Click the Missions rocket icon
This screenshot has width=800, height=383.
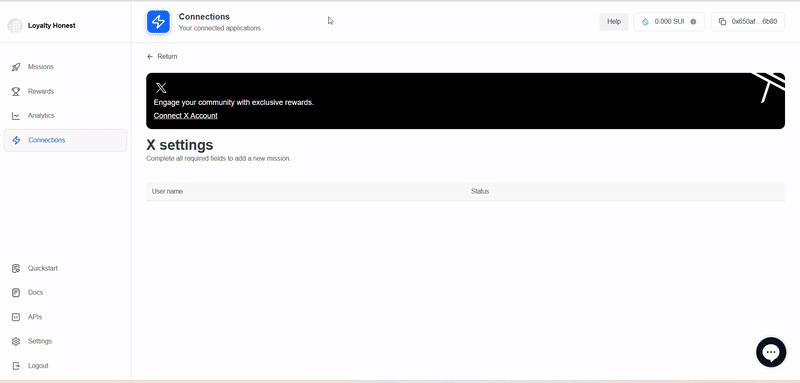point(16,67)
